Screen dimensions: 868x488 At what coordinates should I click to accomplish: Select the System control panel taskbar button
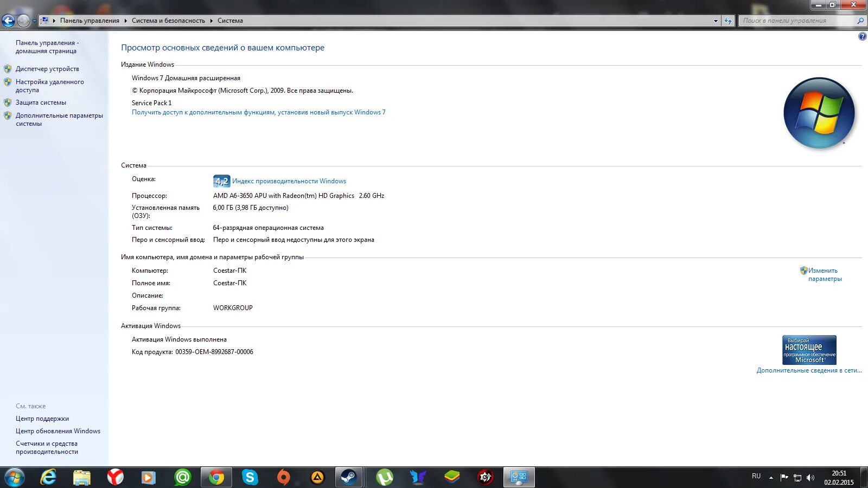coord(519,477)
